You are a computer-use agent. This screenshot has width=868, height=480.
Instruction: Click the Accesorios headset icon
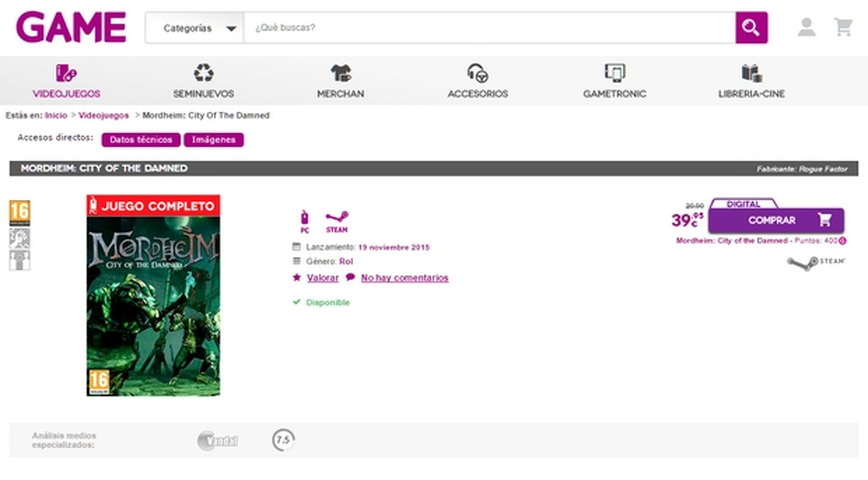(478, 73)
